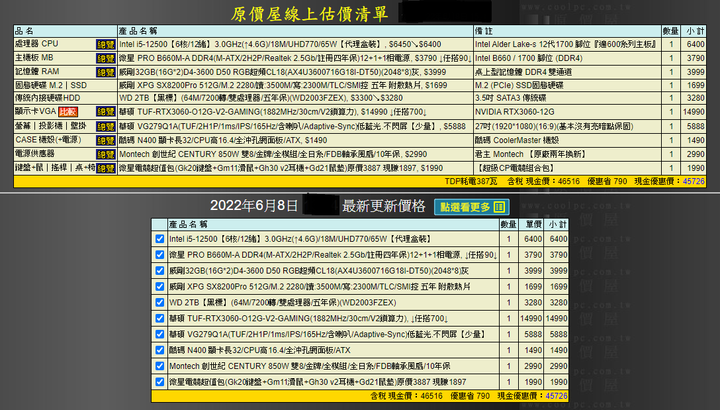
Task: Open 總覽 button in 記憶體 RAM row
Action: click(106, 72)
